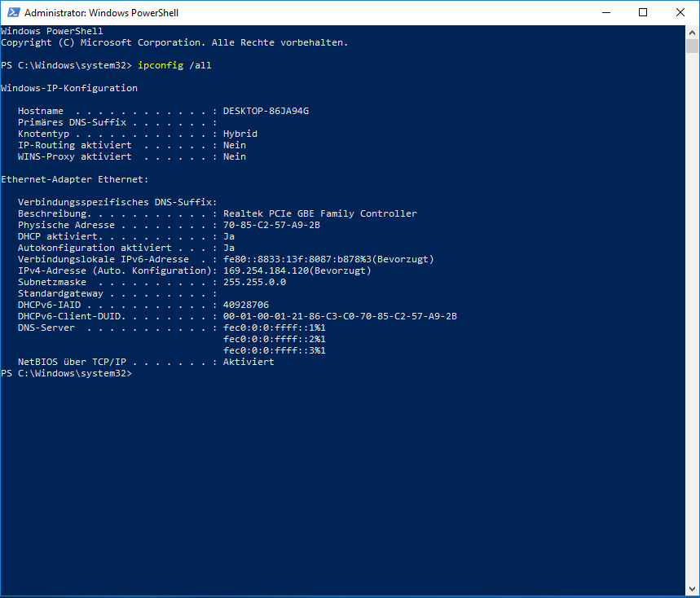The height and width of the screenshot is (598, 700).
Task: Maximize the PowerShell window
Action: tap(643, 12)
